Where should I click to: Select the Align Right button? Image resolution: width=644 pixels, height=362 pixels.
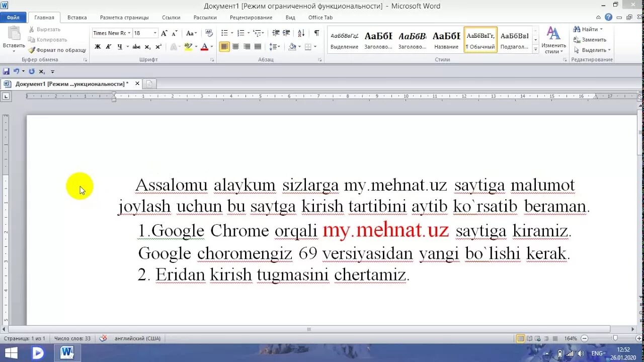pos(247,47)
